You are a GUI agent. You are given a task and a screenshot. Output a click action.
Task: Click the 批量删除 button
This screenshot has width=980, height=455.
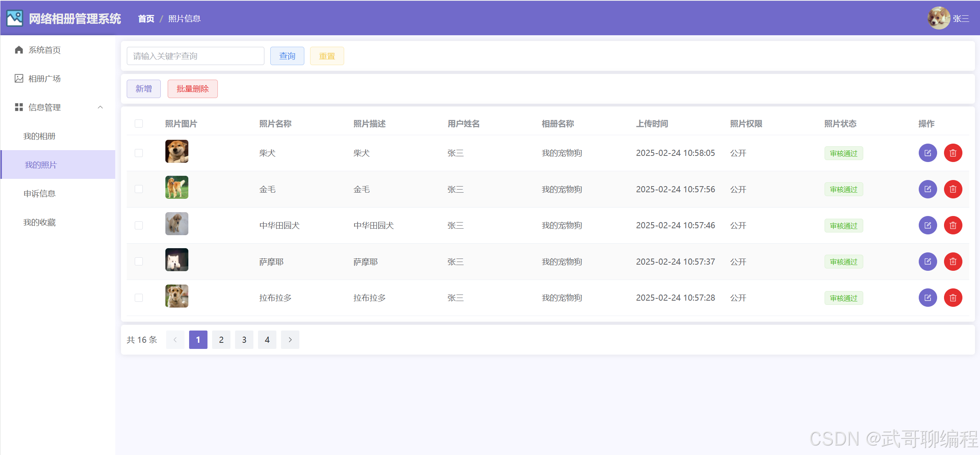(192, 89)
